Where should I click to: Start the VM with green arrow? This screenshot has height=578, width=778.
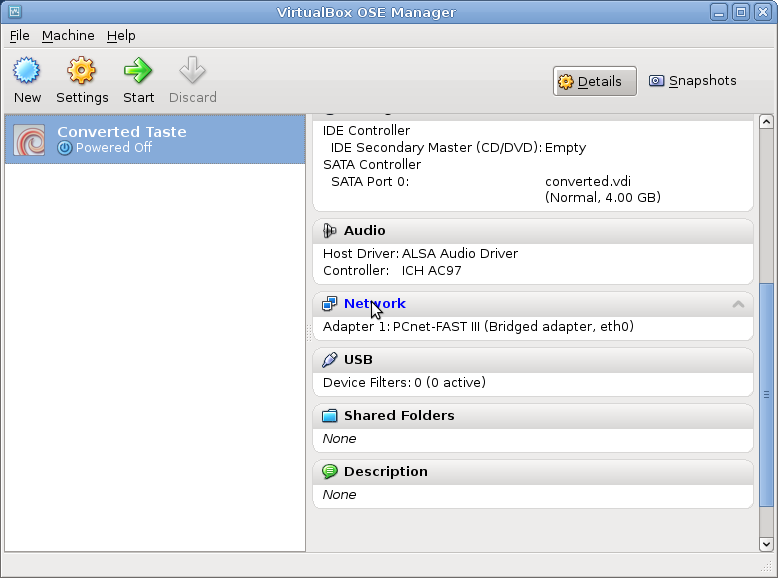pyautogui.click(x=138, y=70)
